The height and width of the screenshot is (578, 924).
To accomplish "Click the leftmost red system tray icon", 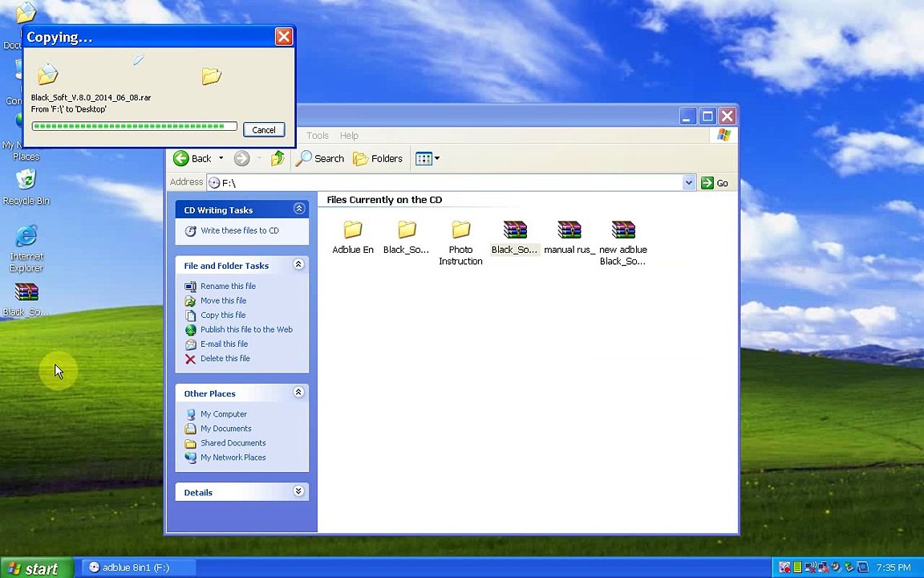I will point(784,568).
